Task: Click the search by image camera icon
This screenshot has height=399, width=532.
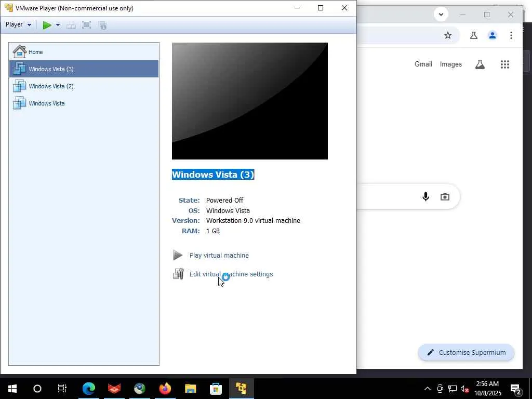Action: 445,197
